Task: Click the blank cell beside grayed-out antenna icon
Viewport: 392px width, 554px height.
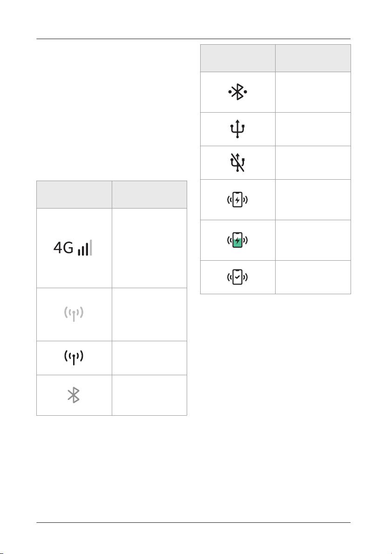Action: coord(149,314)
